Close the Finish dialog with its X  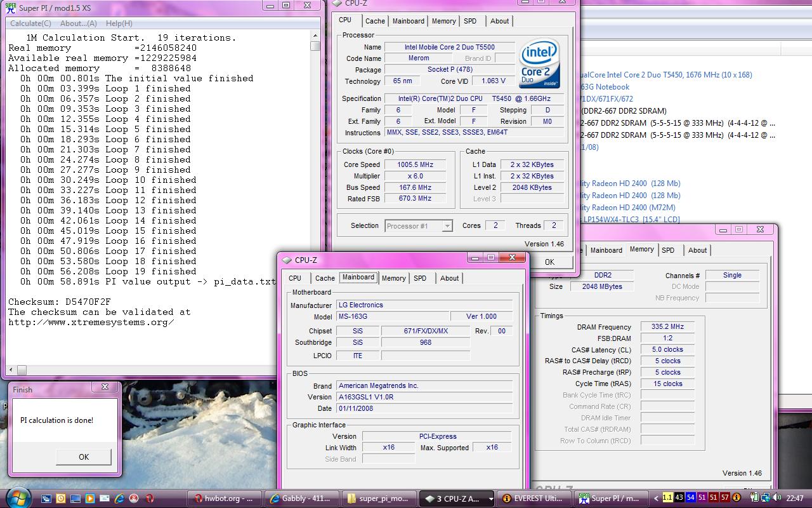click(105, 387)
